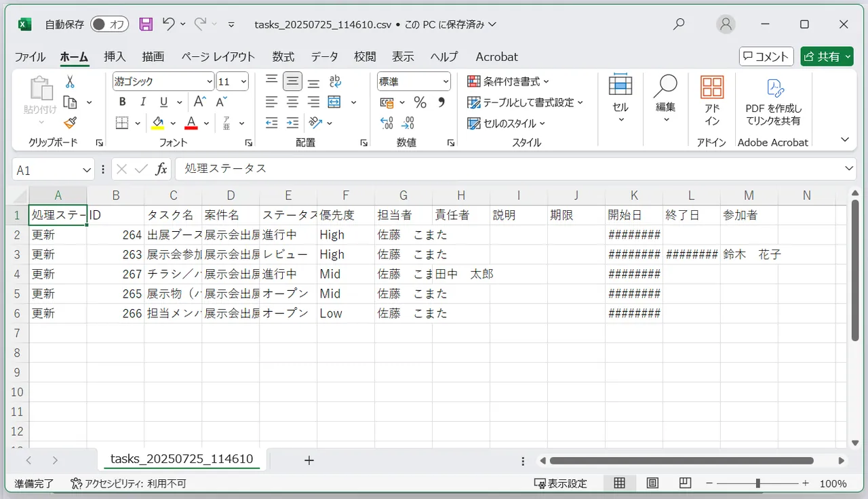Open 表示設定 in status bar
The width and height of the screenshot is (868, 499).
pos(560,483)
